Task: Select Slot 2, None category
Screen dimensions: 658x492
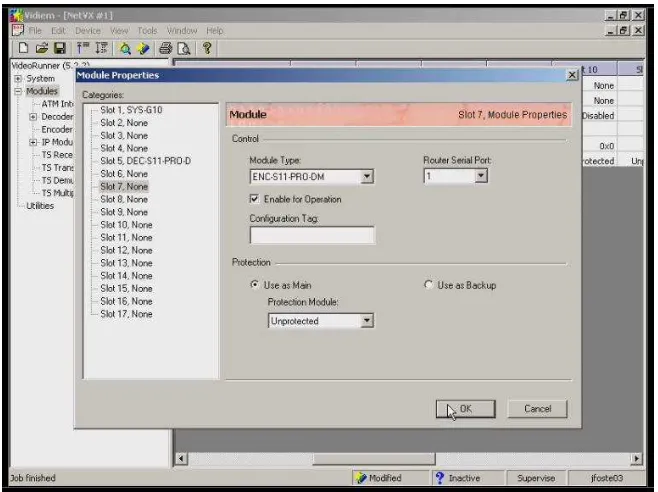Action: tap(124, 123)
